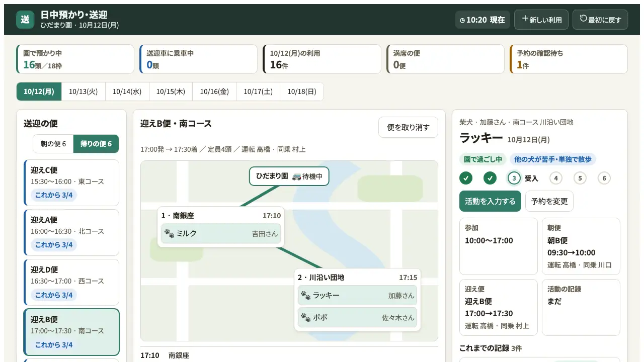Screen dimensions: 644x362
Task: Click the first completed checkmark step circle
Action: point(466,178)
